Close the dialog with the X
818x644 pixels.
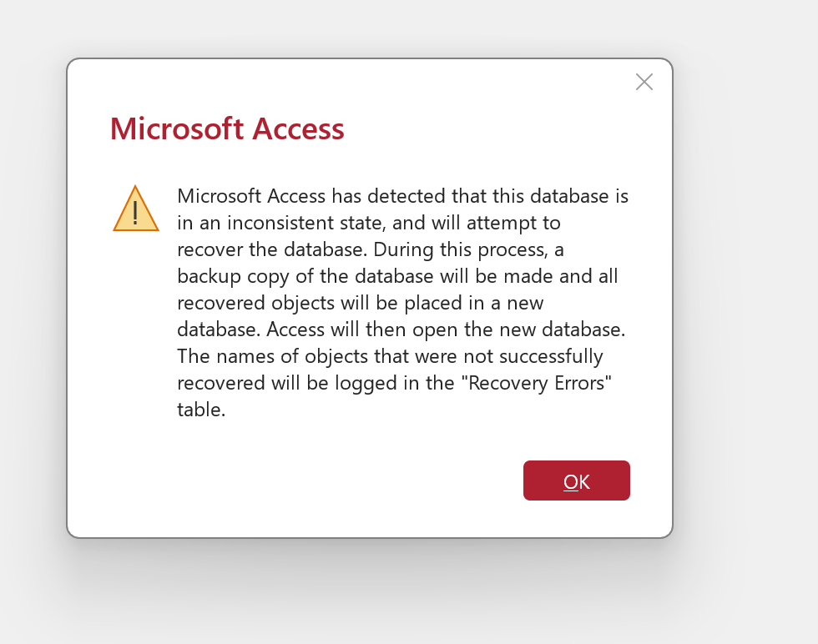click(x=644, y=82)
